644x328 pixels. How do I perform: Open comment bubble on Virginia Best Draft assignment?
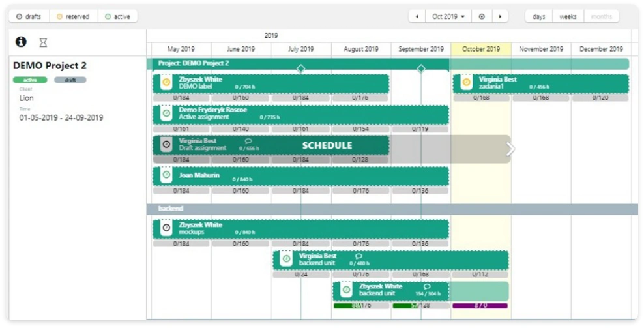tap(248, 141)
